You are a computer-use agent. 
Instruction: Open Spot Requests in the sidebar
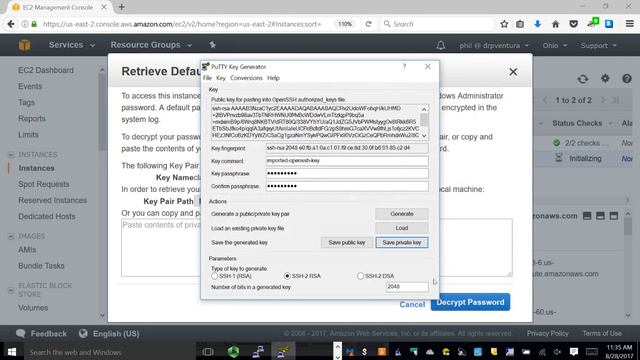(43, 184)
